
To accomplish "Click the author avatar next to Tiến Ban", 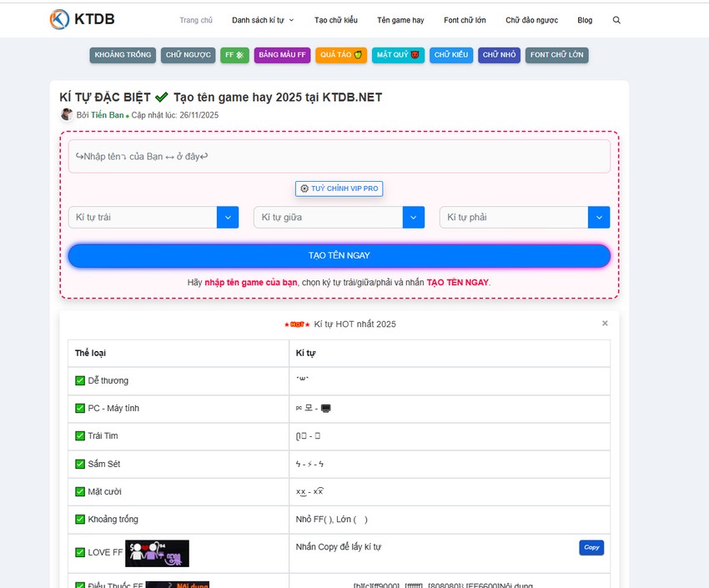I will [67, 115].
